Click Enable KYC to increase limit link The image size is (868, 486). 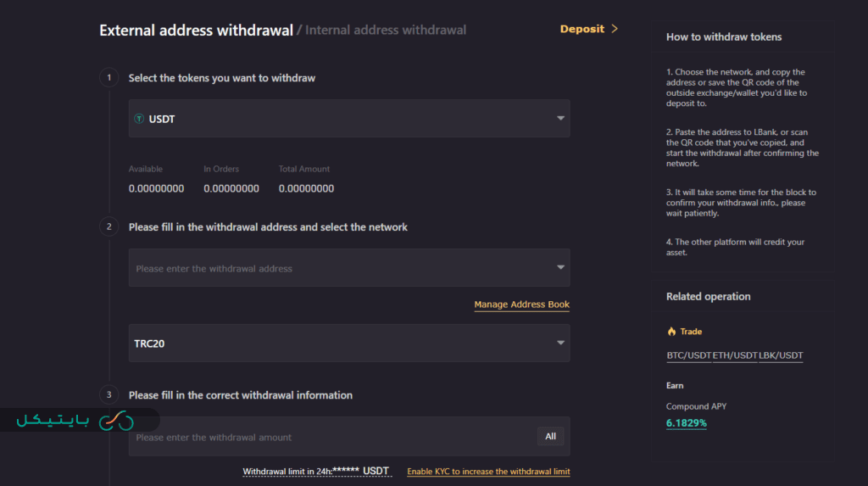[488, 472]
